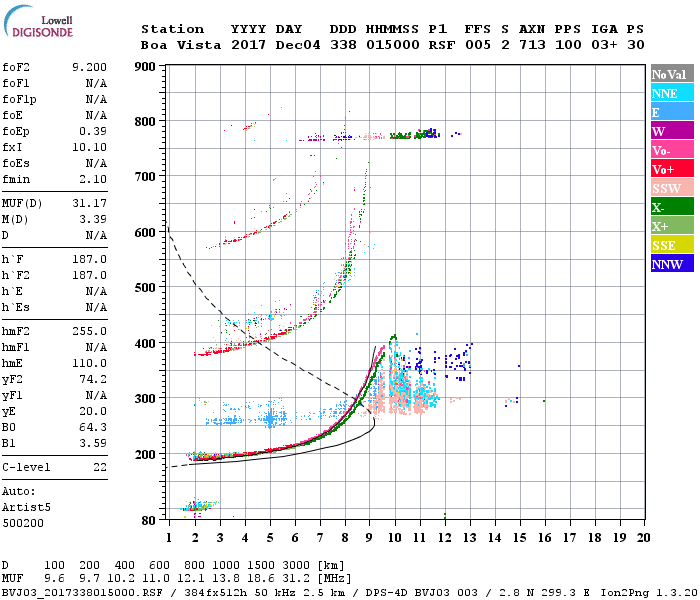Click the fmin value 2.10
This screenshot has width=700, height=600.
point(93,179)
